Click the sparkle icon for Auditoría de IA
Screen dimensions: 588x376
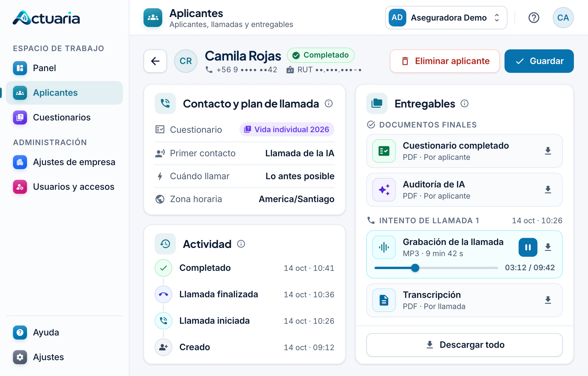(x=384, y=190)
